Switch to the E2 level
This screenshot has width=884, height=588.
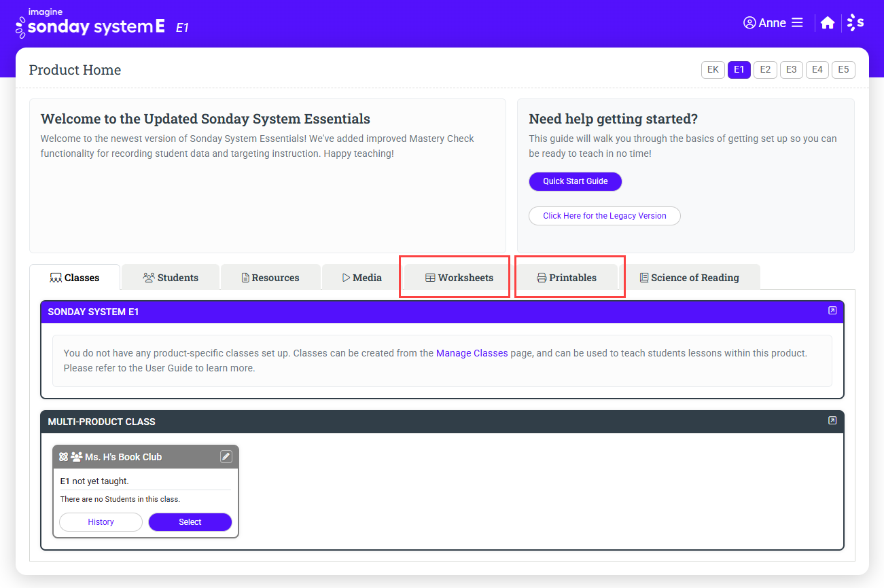click(x=765, y=70)
